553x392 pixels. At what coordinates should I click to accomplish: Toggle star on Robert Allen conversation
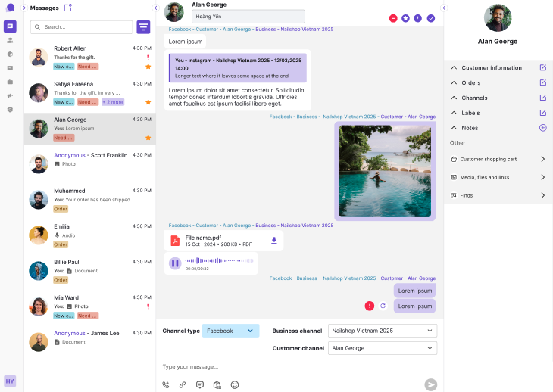pos(148,67)
